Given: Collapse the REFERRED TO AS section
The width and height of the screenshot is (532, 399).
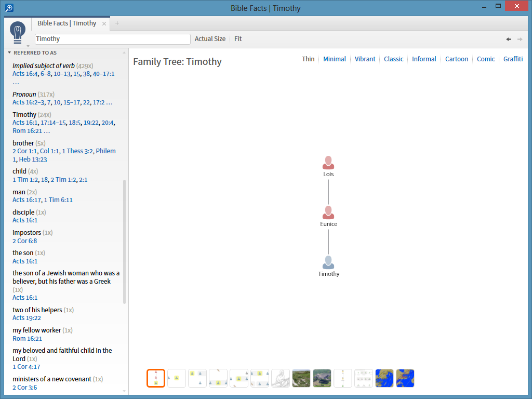Looking at the screenshot, I should [9, 52].
